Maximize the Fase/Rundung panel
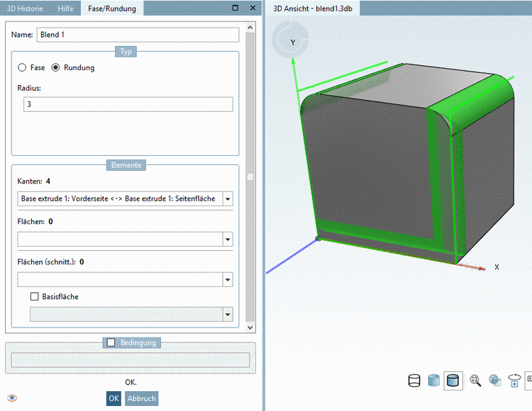Screen dimensions: 532x411 (235, 8)
